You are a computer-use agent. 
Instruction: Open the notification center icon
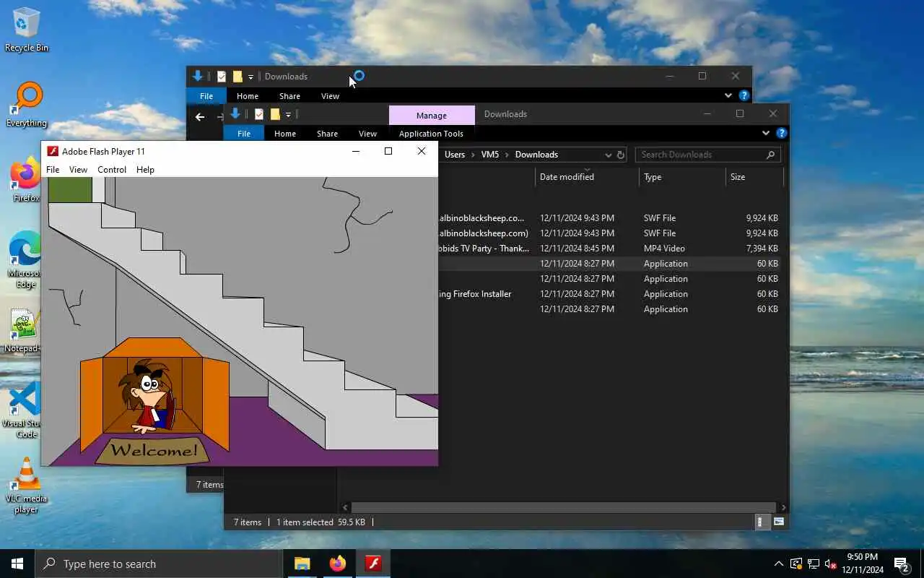pyautogui.click(x=902, y=564)
